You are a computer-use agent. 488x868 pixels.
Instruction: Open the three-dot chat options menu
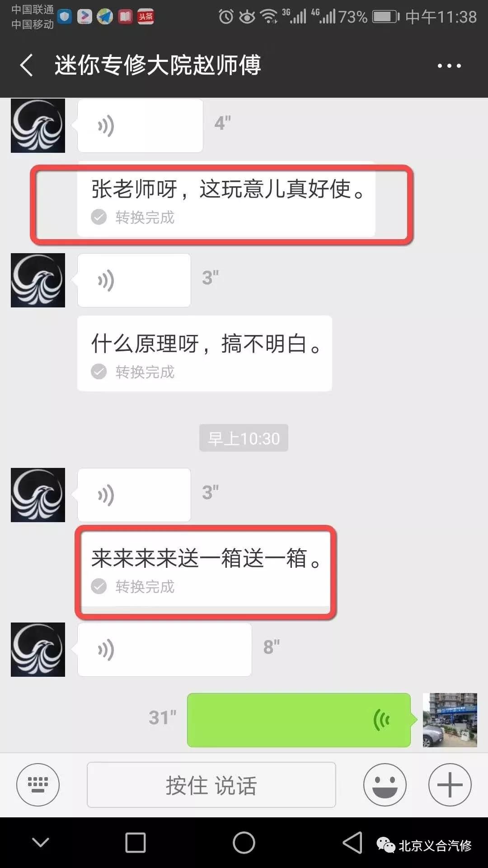449,66
